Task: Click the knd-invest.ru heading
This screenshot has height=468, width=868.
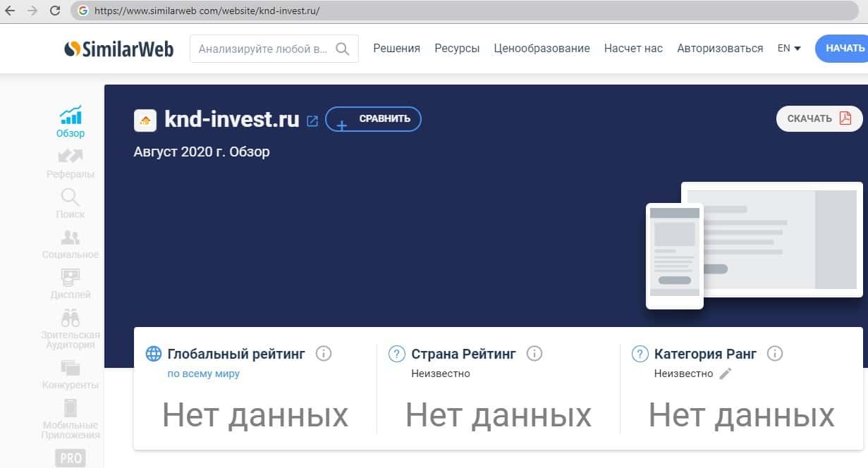Action: pyautogui.click(x=232, y=119)
